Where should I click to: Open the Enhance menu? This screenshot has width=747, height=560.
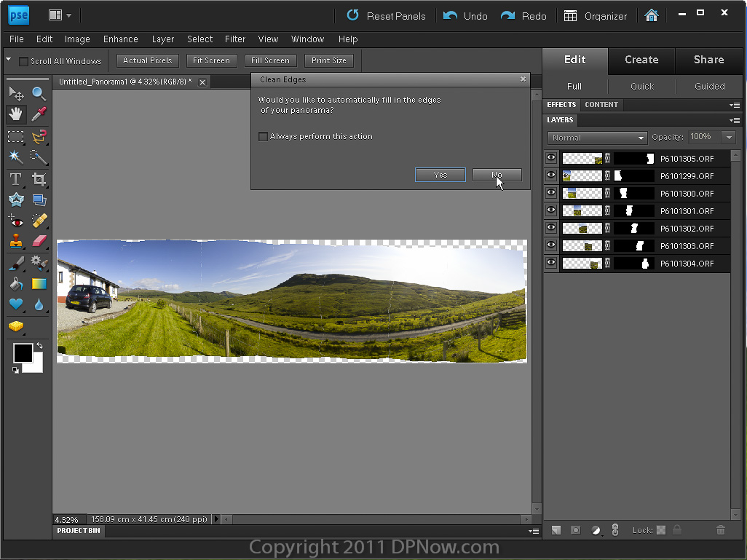coord(120,39)
